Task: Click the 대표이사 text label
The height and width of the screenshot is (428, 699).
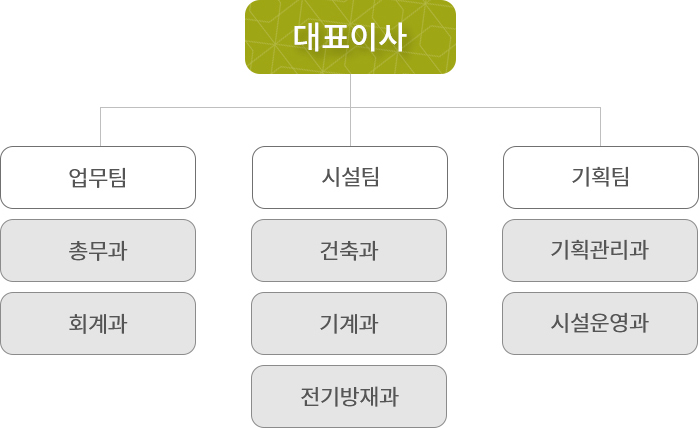Action: click(350, 37)
